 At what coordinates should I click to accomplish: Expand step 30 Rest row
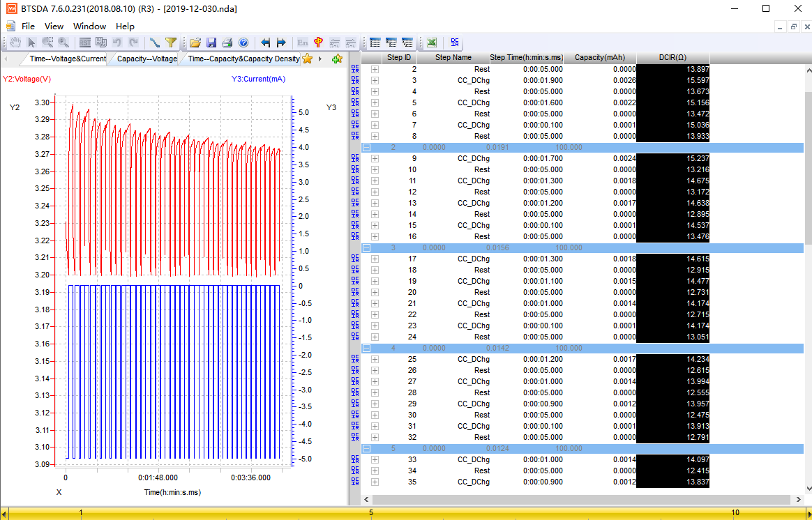[375, 415]
